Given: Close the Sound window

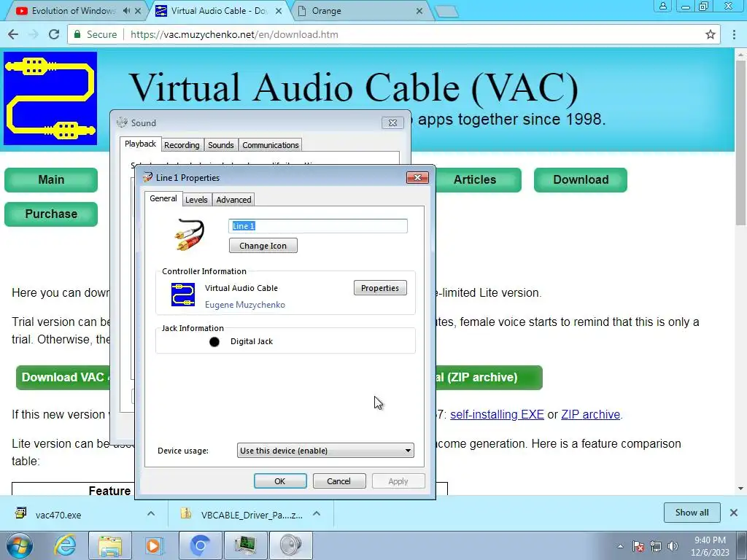Looking at the screenshot, I should 392,122.
